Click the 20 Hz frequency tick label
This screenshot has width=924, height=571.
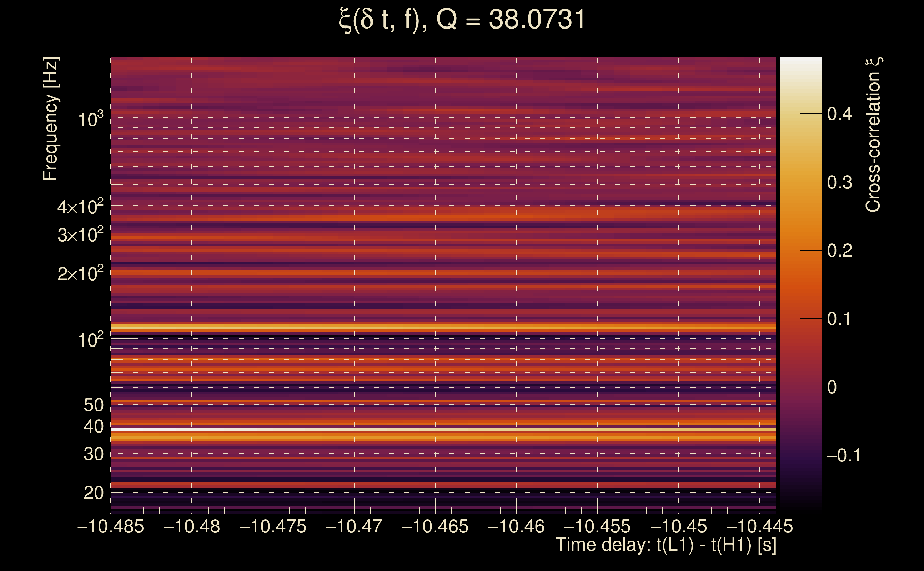click(x=93, y=493)
